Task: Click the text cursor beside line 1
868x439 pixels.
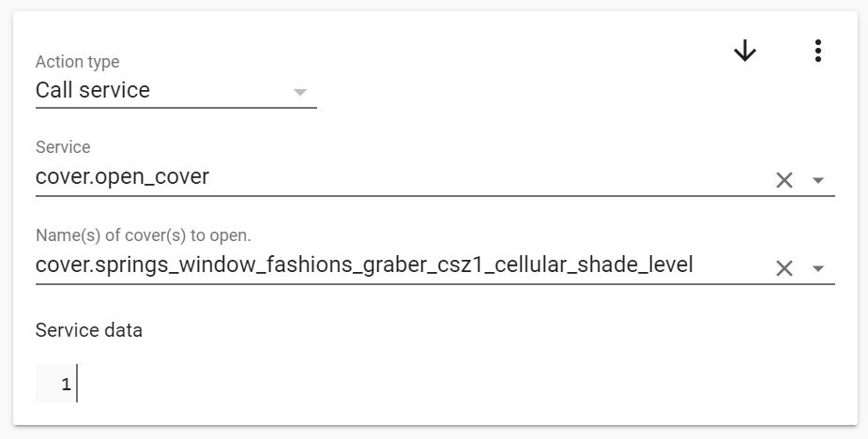Action: pyautogui.click(x=77, y=383)
